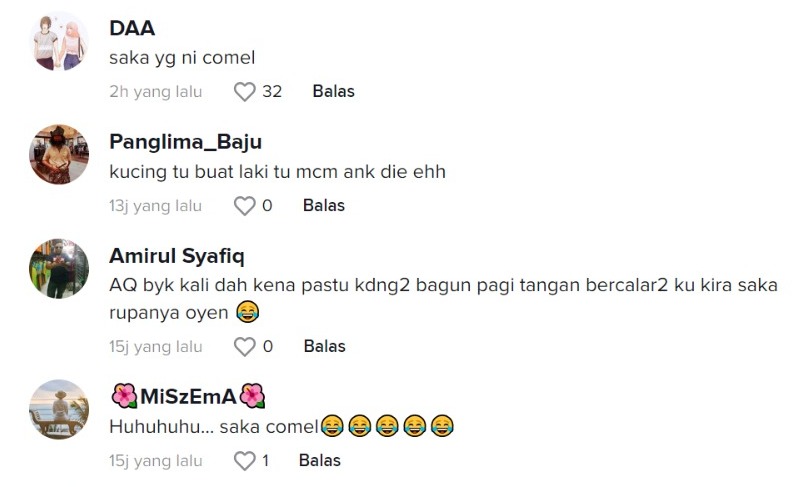The height and width of the screenshot is (487, 803).
Task: Open the DAA username link
Action: 132,28
